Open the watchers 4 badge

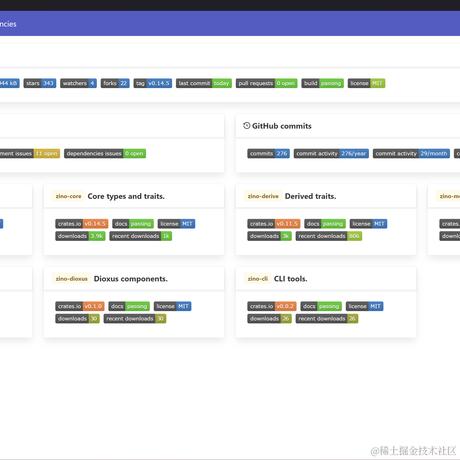pyautogui.click(x=78, y=83)
